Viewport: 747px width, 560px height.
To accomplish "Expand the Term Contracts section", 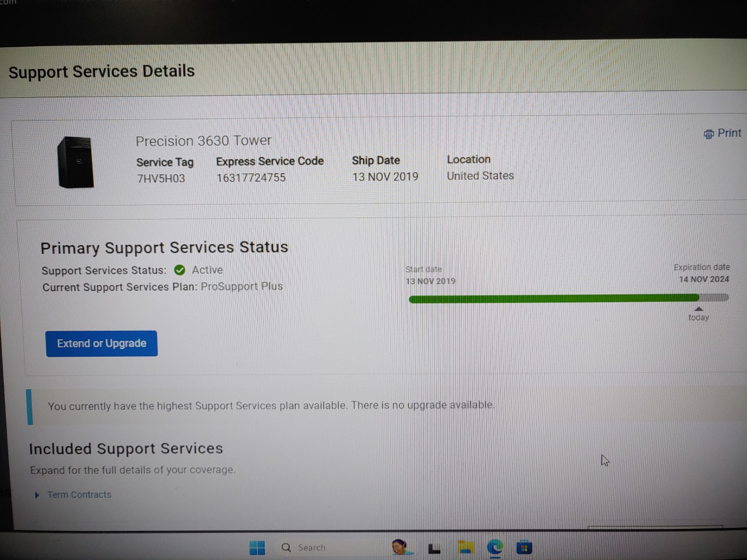I will tap(37, 495).
